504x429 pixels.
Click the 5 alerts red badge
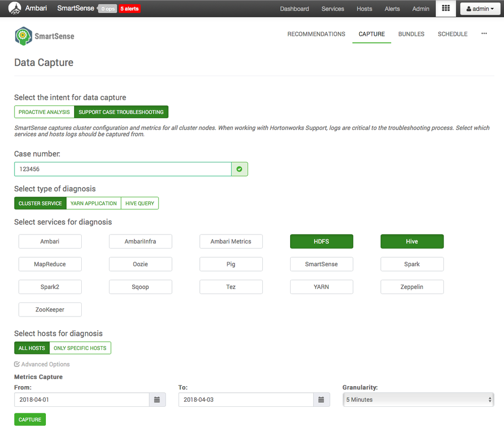(130, 9)
